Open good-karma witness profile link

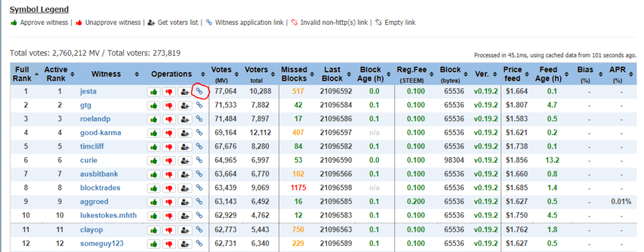101,133
